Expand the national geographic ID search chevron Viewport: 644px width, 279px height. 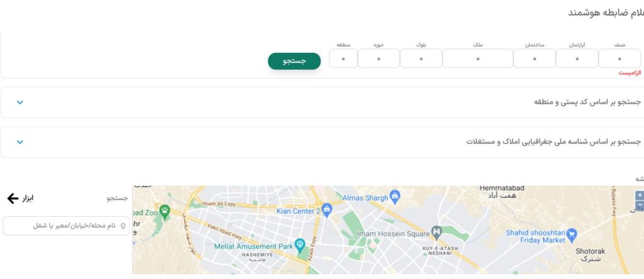tap(19, 142)
